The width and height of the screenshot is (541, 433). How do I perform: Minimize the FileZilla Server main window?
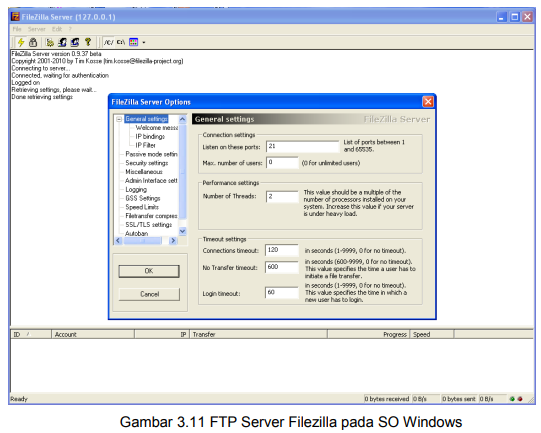(x=502, y=17)
